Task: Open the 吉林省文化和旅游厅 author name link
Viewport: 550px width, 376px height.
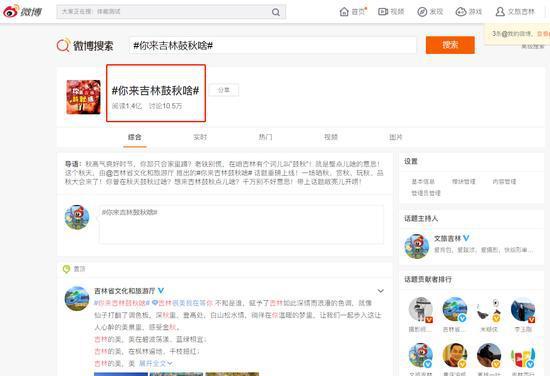Action: click(x=125, y=291)
